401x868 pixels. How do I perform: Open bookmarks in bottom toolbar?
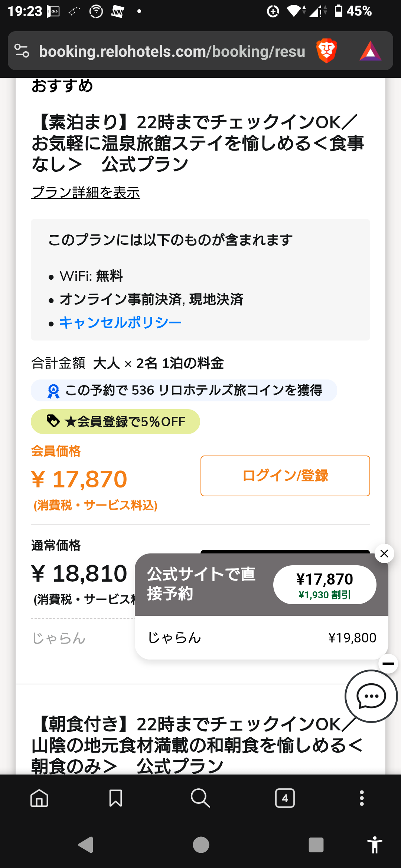click(115, 798)
